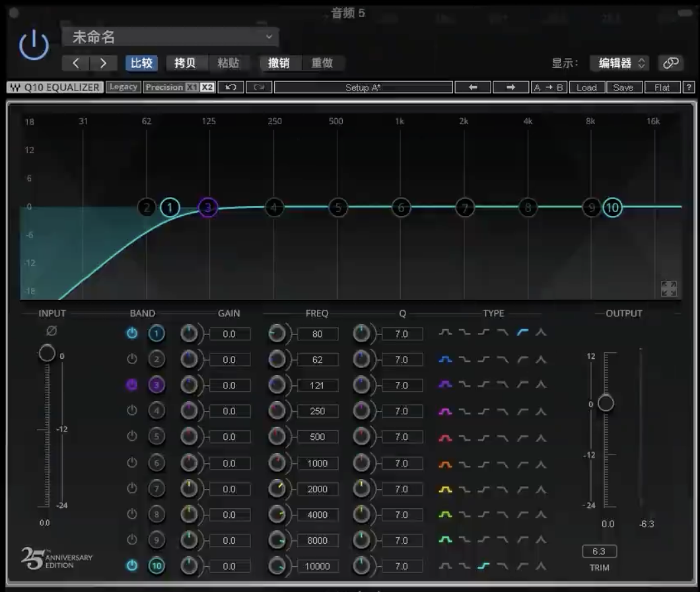Click the sidechain link icon
The height and width of the screenshot is (592, 700).
pos(670,63)
